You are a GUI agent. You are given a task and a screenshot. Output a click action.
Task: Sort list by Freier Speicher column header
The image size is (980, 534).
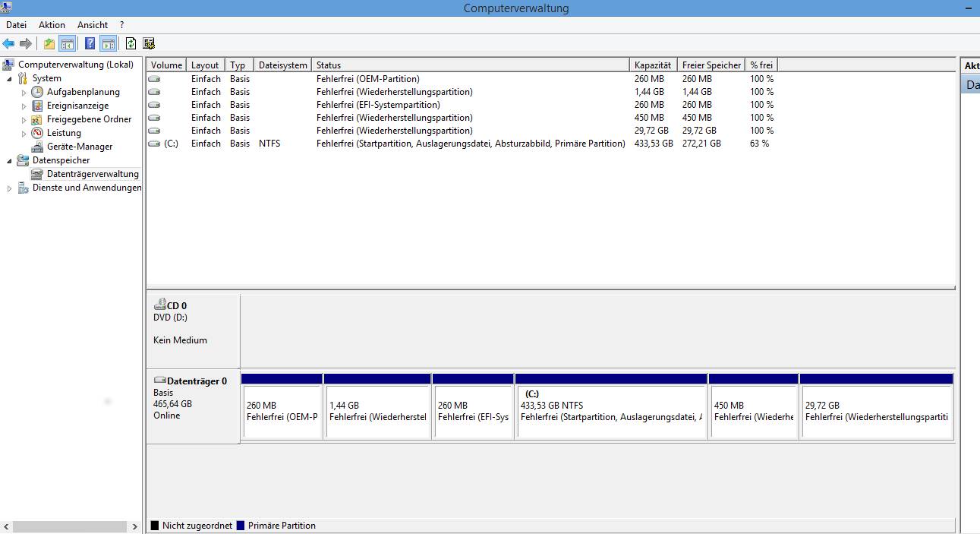711,65
